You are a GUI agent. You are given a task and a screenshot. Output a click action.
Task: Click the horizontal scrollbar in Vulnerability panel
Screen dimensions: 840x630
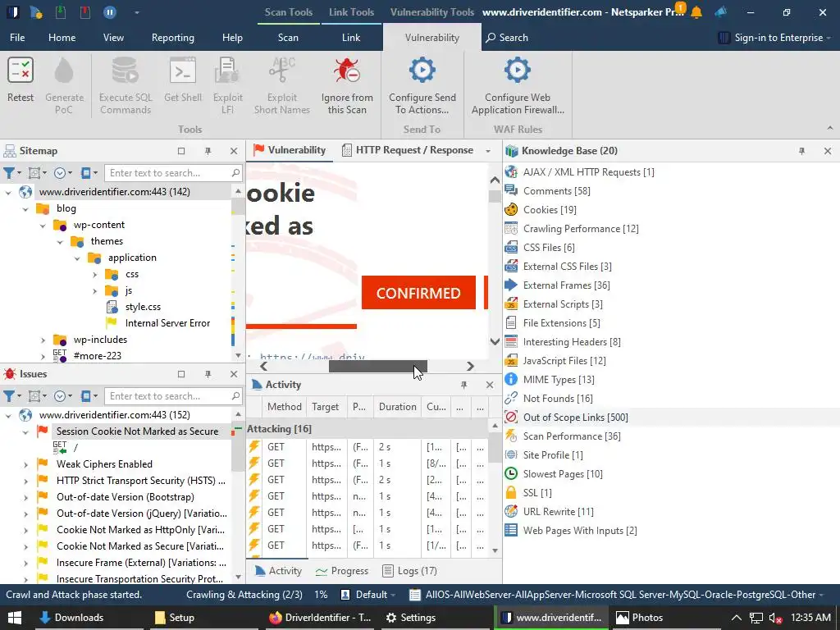(x=377, y=367)
